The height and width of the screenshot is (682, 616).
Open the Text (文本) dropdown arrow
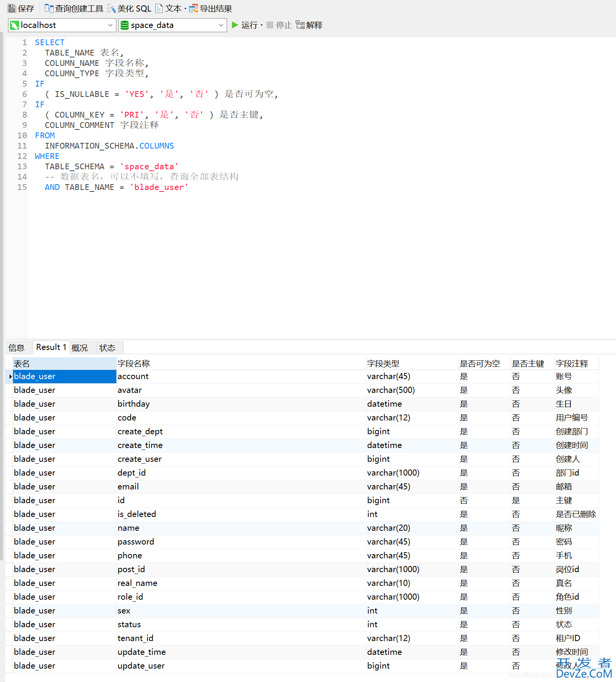[185, 9]
